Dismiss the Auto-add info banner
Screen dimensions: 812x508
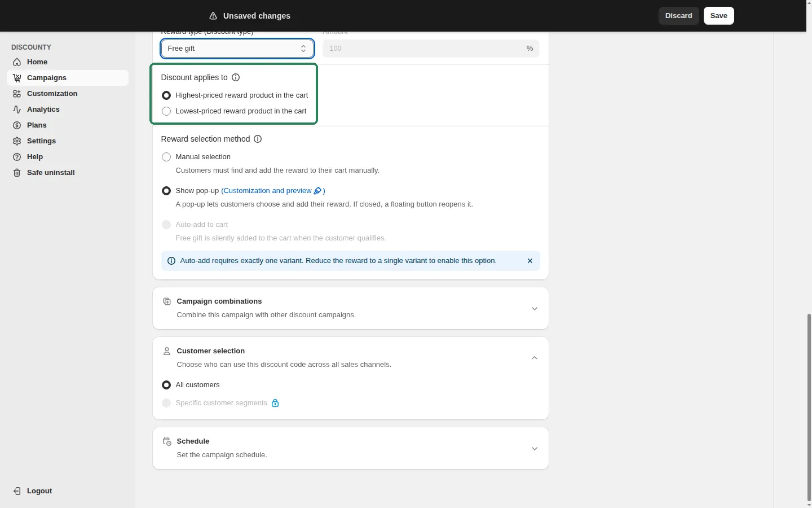coord(530,261)
